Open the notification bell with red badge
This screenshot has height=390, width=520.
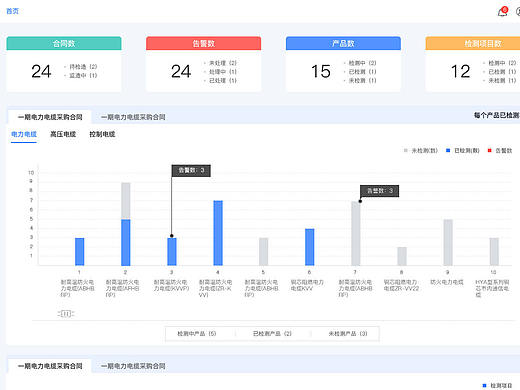[x=502, y=12]
